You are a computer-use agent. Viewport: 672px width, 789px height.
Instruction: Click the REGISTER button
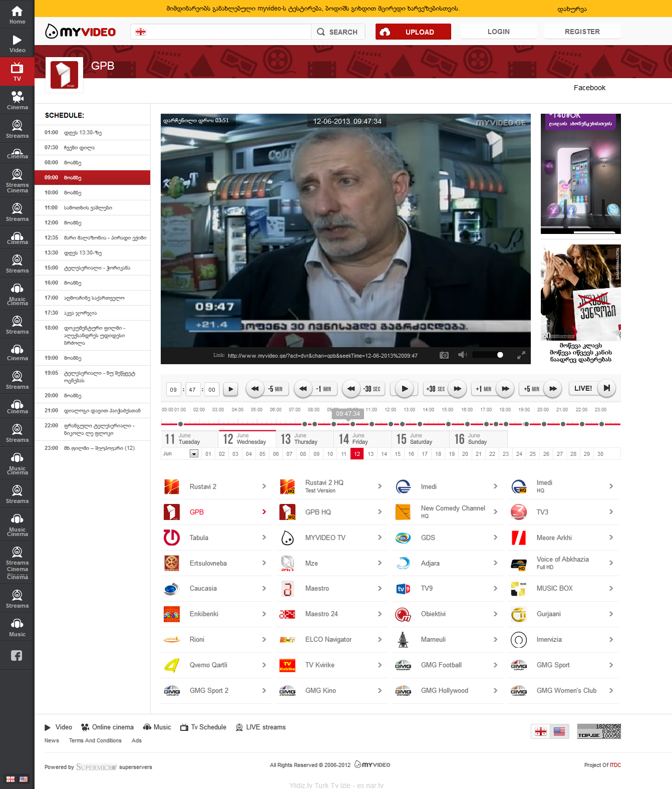[x=582, y=32]
